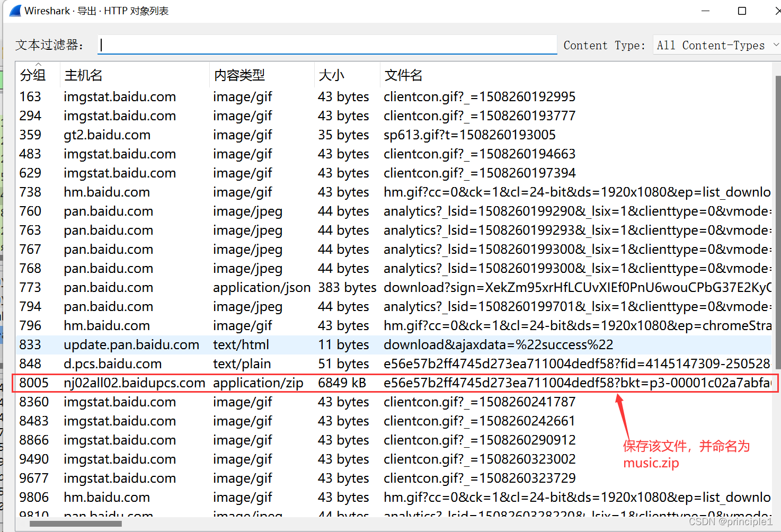Select the application/zip row 8005
The height and width of the screenshot is (532, 781).
(394, 383)
